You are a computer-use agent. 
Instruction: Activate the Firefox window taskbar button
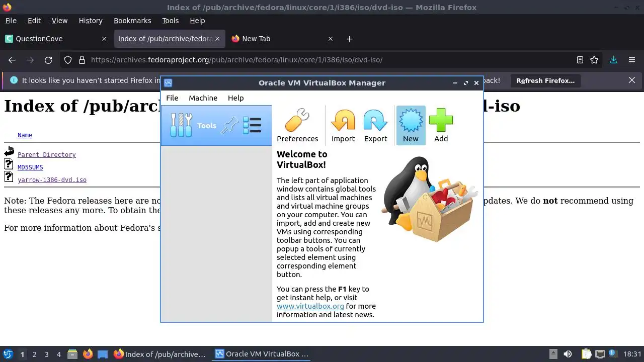(160, 354)
